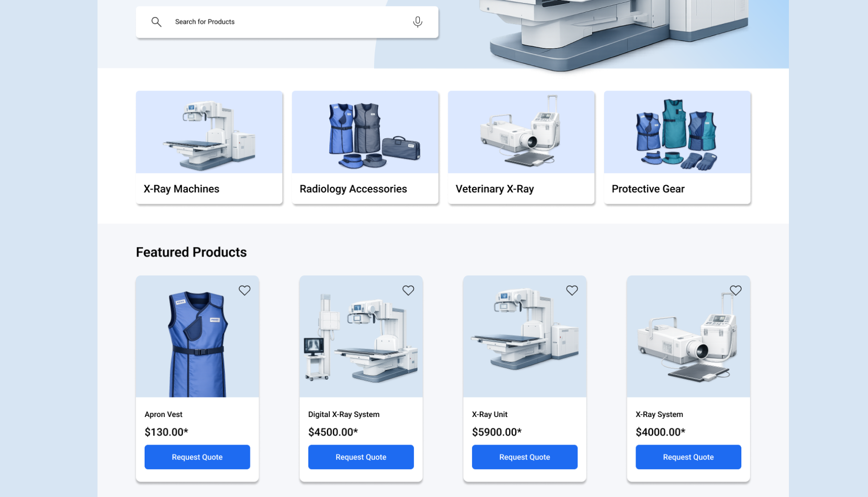Toggle the heart icon on Apron Vest
The height and width of the screenshot is (497, 868).
[245, 290]
